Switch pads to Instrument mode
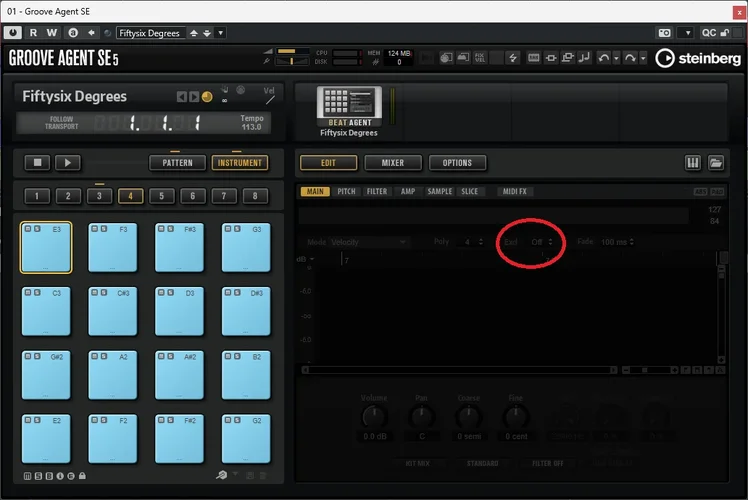 coord(239,163)
